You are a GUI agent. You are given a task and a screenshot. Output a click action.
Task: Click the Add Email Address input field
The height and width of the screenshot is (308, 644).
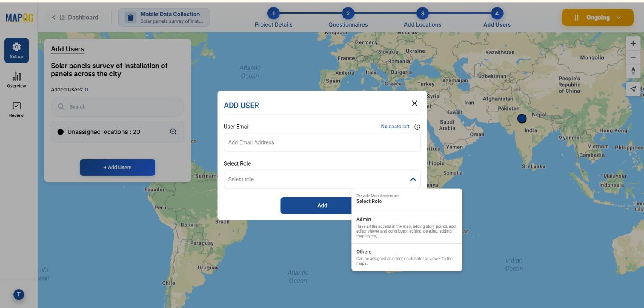pyautogui.click(x=322, y=142)
